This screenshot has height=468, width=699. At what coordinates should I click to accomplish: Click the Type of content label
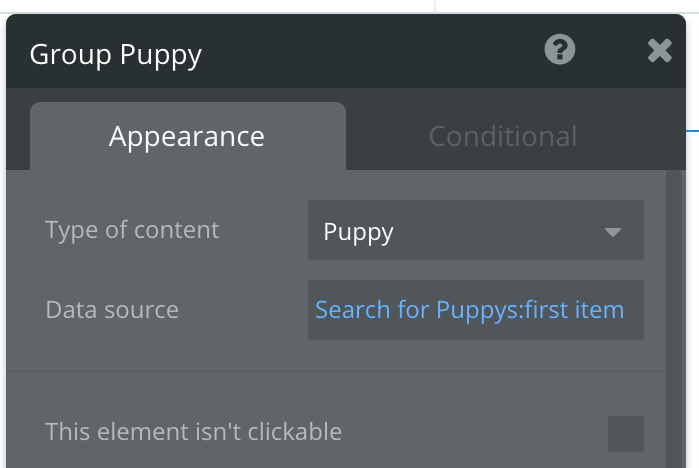(132, 230)
